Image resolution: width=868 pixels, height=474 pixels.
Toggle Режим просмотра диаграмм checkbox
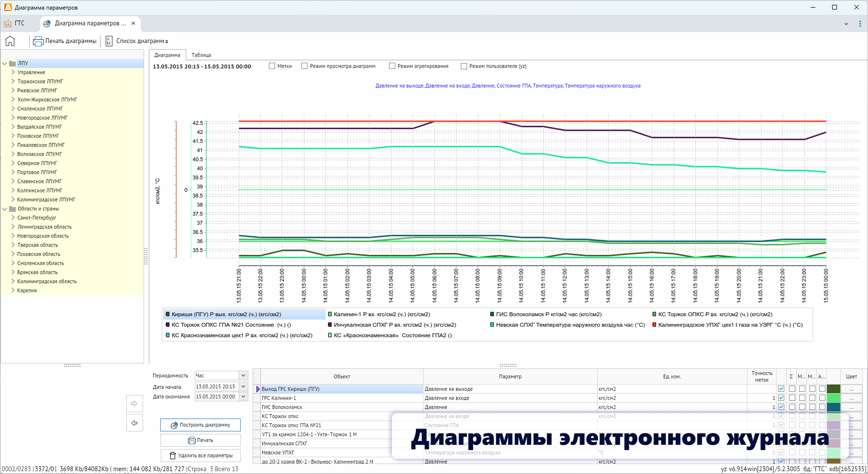[x=304, y=66]
